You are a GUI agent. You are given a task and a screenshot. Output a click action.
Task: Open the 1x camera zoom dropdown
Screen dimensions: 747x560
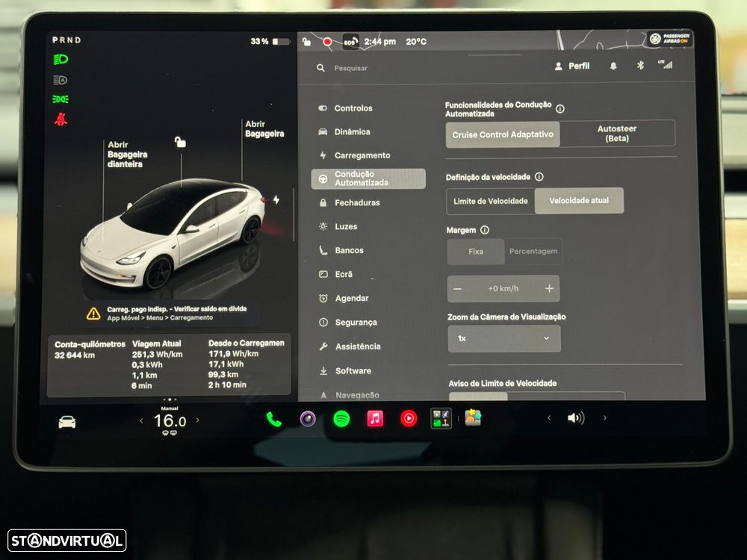point(504,338)
